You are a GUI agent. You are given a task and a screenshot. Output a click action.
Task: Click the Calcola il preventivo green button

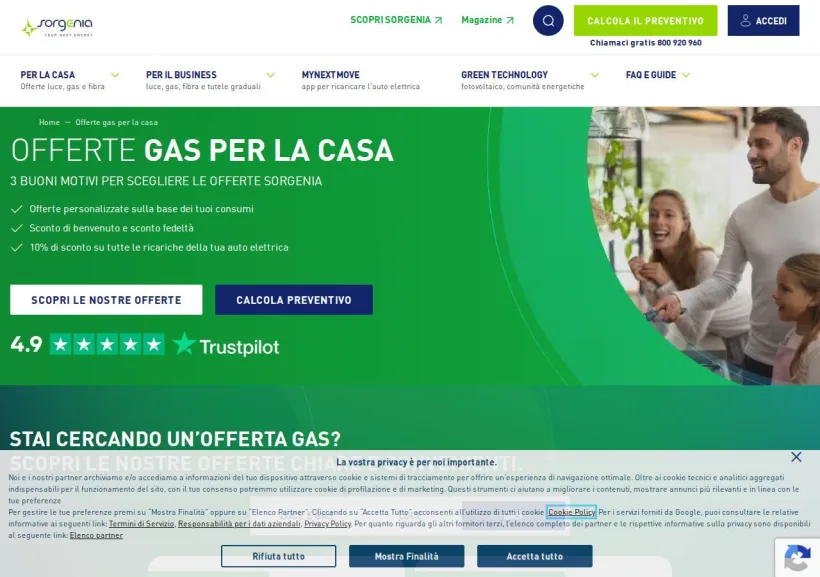[645, 20]
